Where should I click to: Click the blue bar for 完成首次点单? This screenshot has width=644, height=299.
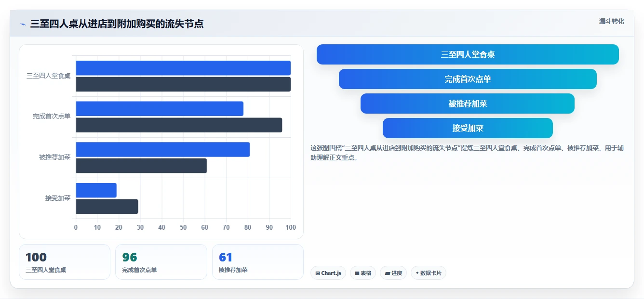click(160, 109)
